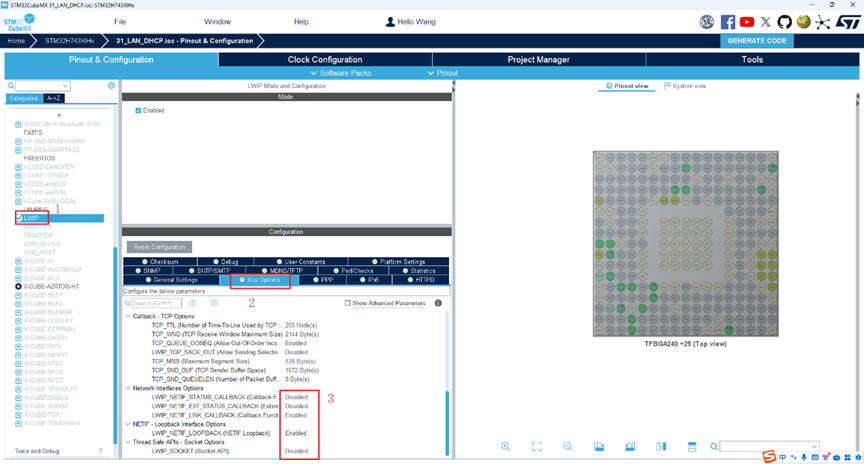This screenshot has width=864, height=464.
Task: Fit the chip pinout to the view
Action: (537, 446)
